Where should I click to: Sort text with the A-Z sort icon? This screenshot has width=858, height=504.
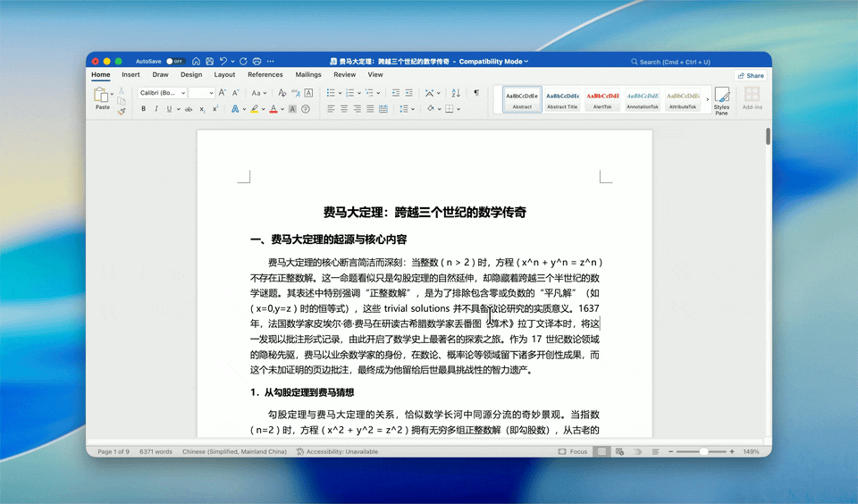click(456, 93)
